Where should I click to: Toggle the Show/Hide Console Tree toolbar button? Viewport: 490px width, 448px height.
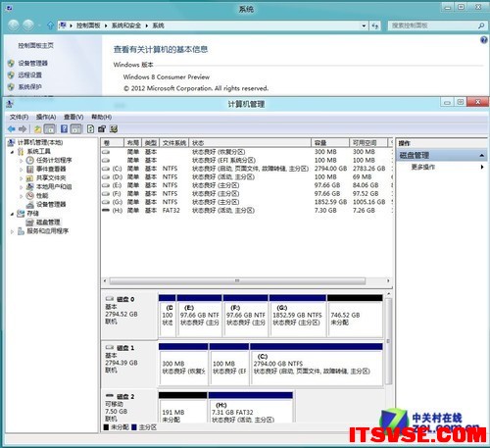[50, 129]
